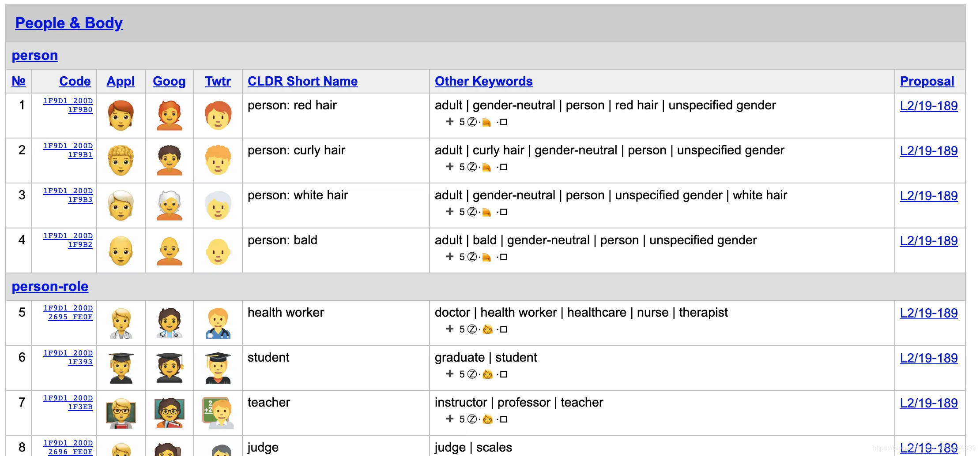This screenshot has height=456, width=980.
Task: Open the person subgroup link
Action: [x=35, y=56]
